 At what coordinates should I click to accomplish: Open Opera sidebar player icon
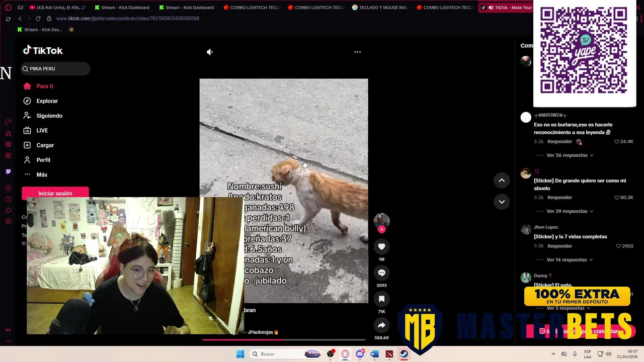[8, 189]
